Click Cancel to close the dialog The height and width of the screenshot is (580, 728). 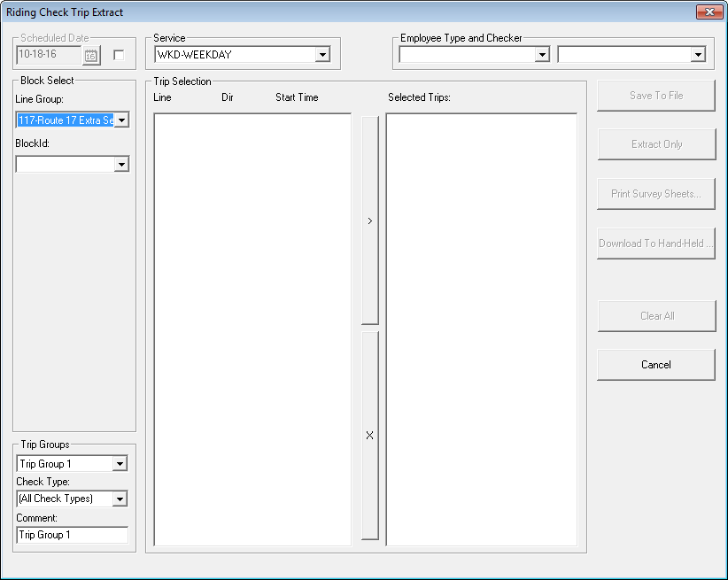pos(655,364)
